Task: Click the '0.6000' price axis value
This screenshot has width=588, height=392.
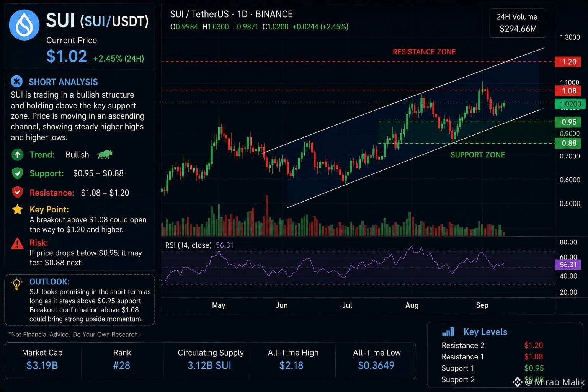Action: click(570, 180)
